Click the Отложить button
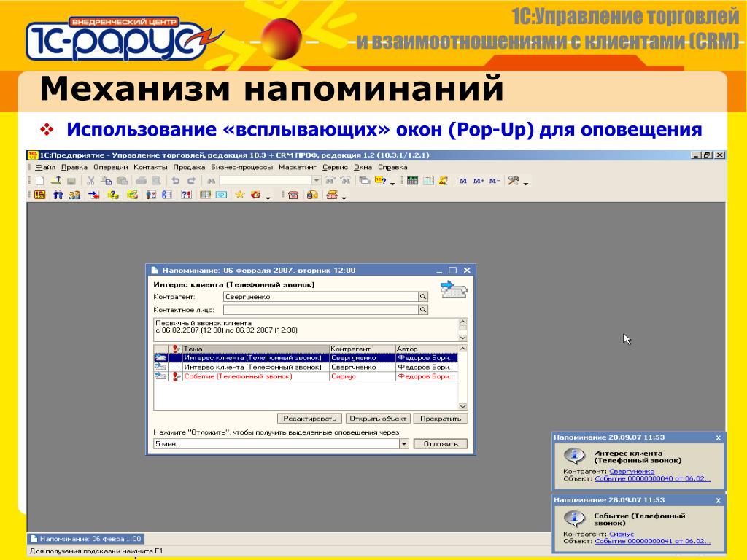The height and width of the screenshot is (560, 747). point(441,444)
